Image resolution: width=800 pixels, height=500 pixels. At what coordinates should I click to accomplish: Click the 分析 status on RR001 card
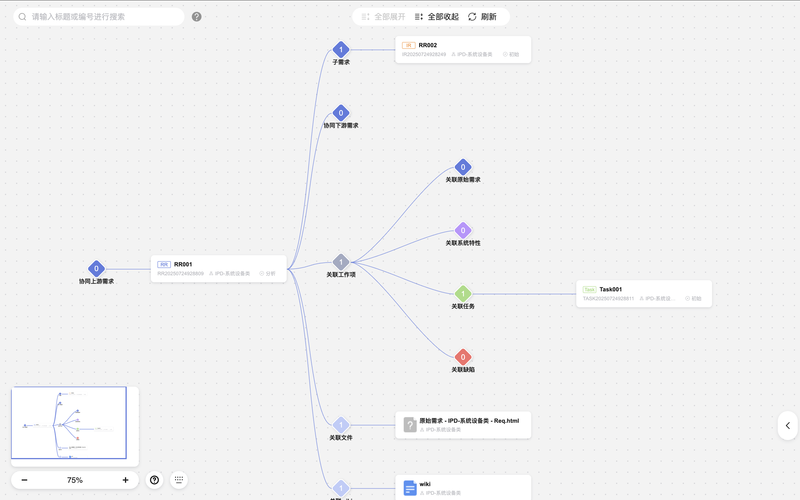tap(267, 273)
